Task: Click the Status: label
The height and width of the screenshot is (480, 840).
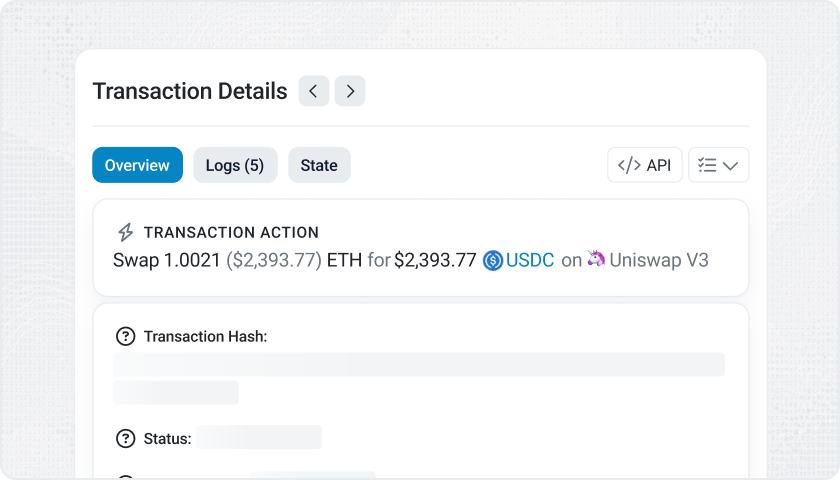Action: [167, 439]
